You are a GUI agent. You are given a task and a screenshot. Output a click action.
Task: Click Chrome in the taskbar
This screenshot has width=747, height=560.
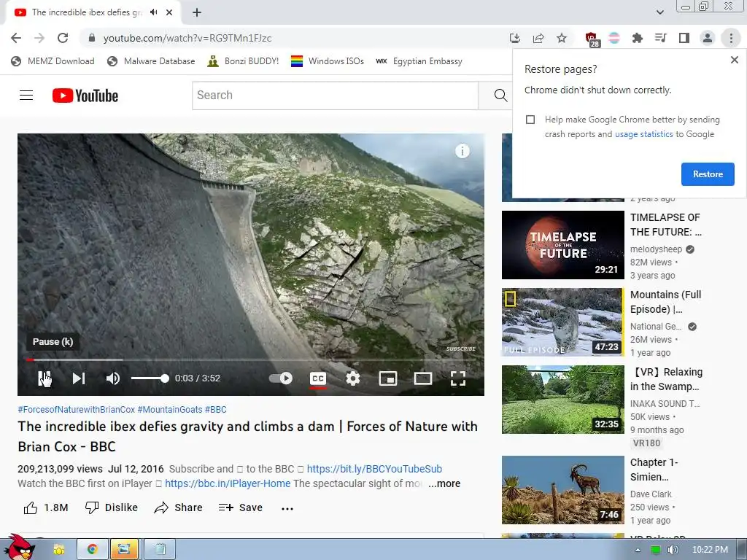[93, 549]
